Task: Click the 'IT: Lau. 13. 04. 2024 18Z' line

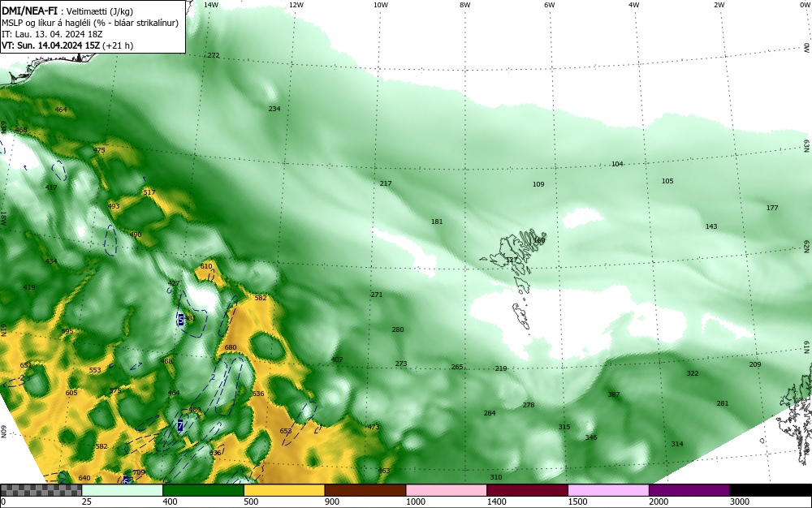Action: (52, 34)
